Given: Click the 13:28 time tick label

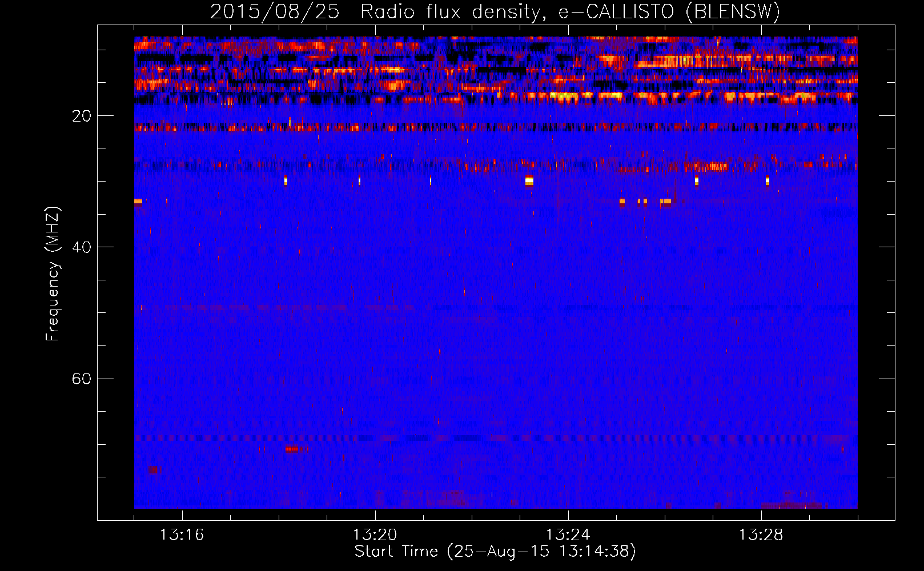Looking at the screenshot, I should (x=761, y=535).
